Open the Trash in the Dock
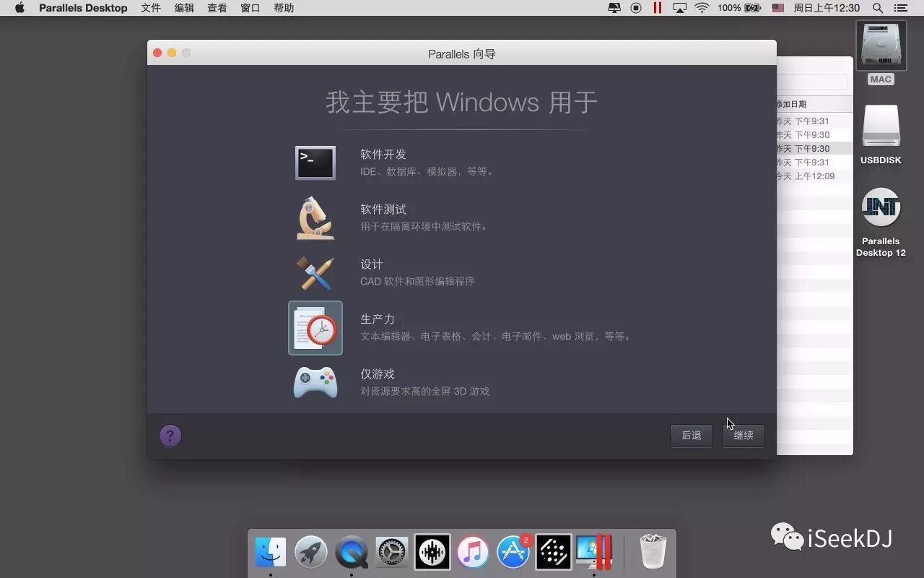 coord(653,553)
